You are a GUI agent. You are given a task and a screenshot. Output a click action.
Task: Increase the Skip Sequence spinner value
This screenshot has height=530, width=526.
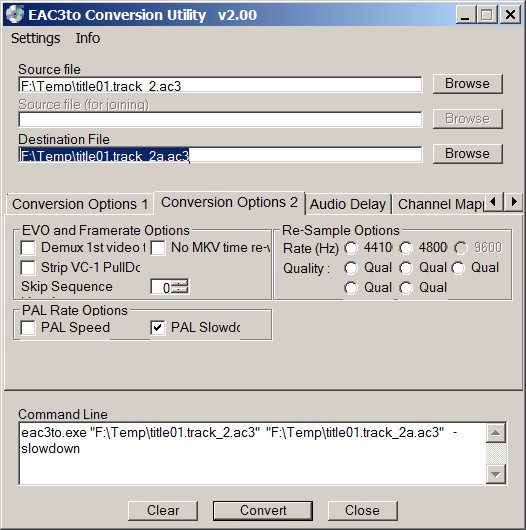pyautogui.click(x=180, y=283)
